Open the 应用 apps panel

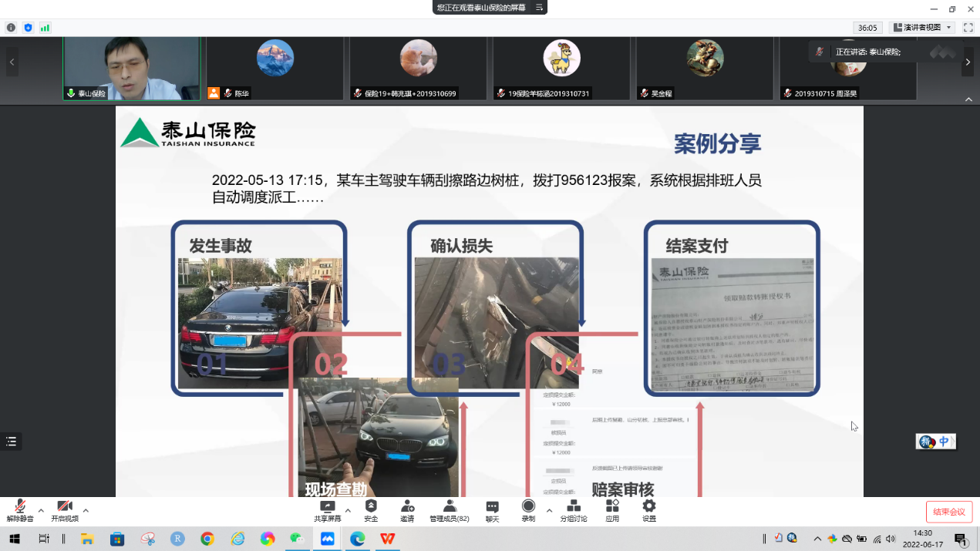(x=612, y=510)
